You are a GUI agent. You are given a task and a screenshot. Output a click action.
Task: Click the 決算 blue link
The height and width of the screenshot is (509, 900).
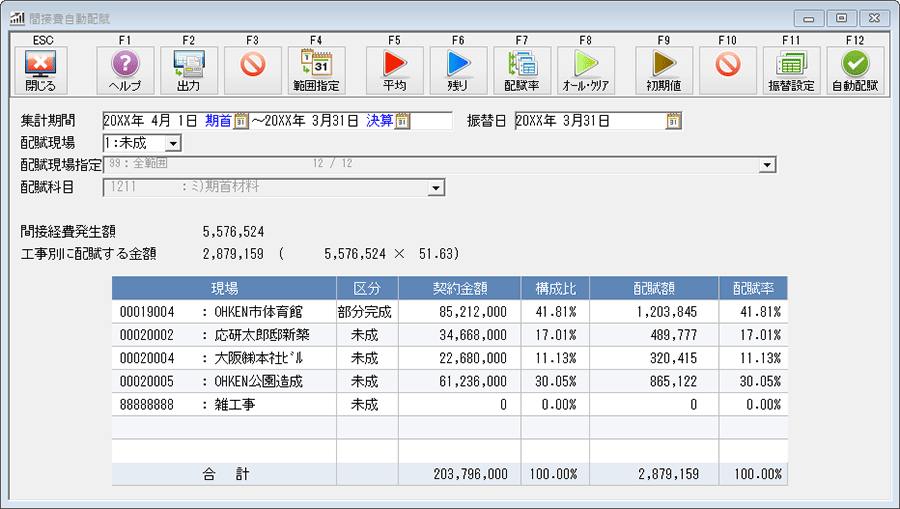pos(379,121)
